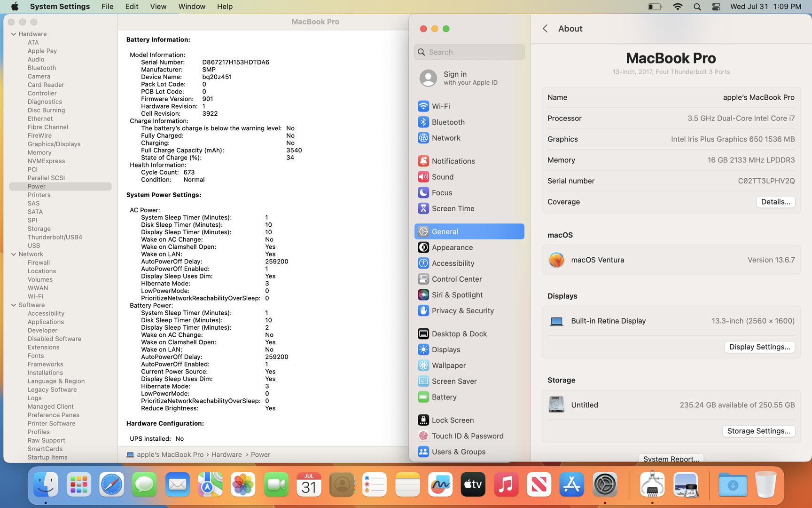812x508 pixels.
Task: Select Installations under Software section
Action: [45, 373]
